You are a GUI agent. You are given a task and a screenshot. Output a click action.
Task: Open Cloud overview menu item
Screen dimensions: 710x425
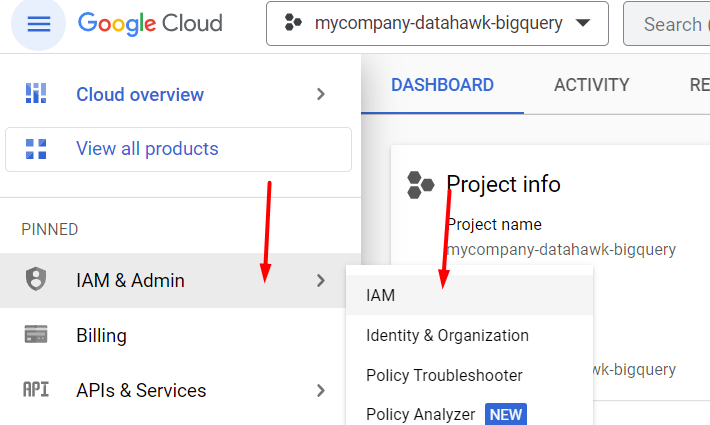pos(180,94)
